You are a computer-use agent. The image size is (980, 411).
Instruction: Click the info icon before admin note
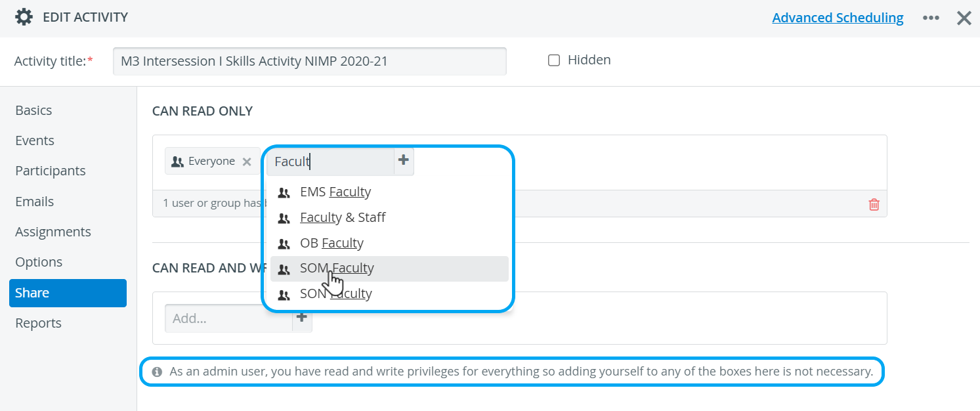click(x=157, y=372)
